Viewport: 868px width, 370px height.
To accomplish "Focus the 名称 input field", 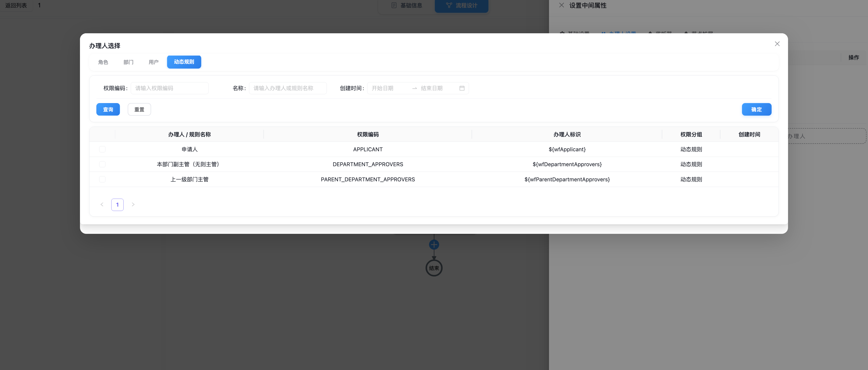I will click(288, 88).
